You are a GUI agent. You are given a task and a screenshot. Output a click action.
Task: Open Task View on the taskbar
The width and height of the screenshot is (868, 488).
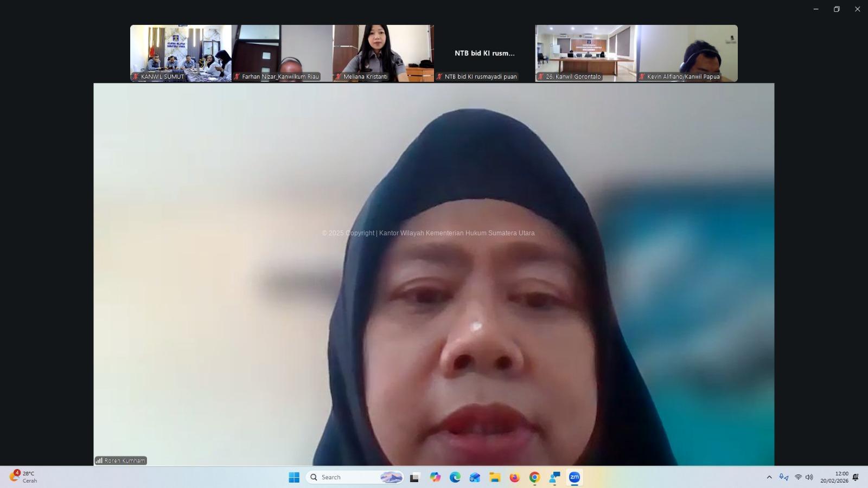click(415, 477)
